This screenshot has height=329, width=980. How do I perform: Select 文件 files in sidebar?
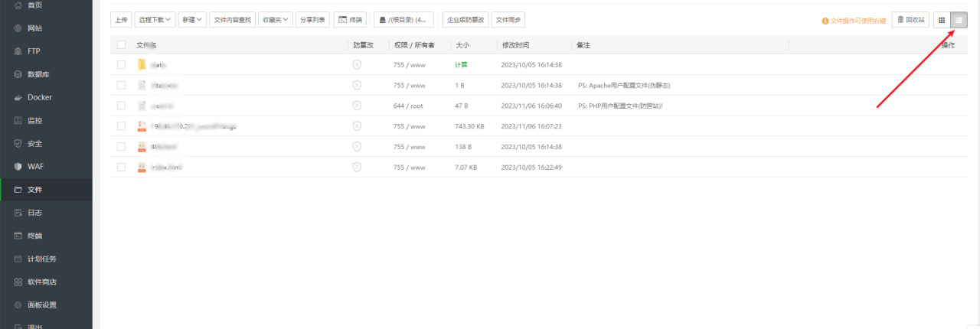(46, 189)
